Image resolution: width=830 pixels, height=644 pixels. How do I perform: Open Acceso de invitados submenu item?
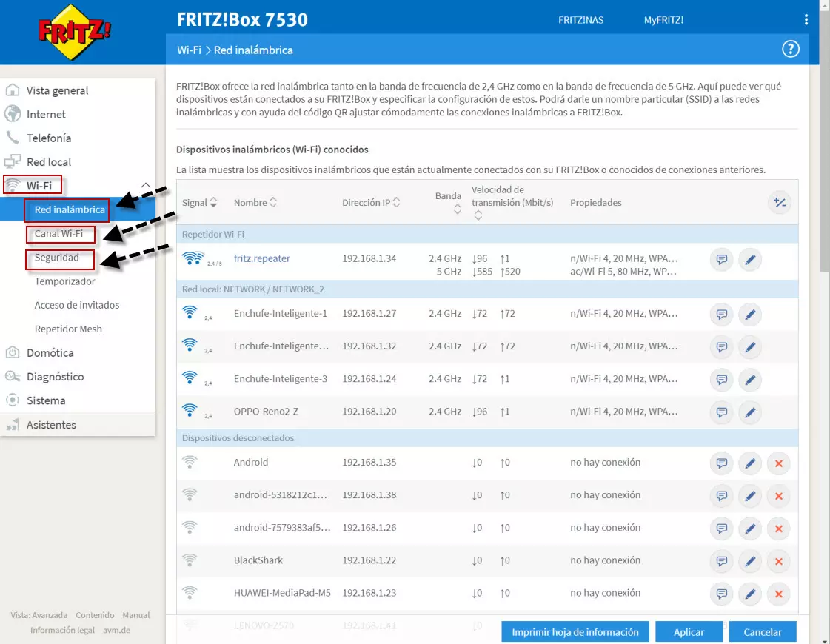pos(77,305)
